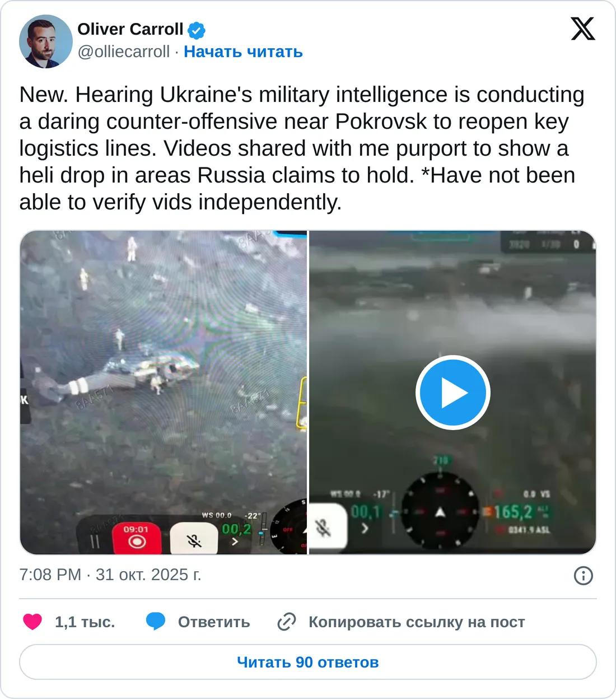Follow via 'Начать читать' link
Screen dimensions: 616x700
pyautogui.click(x=243, y=52)
